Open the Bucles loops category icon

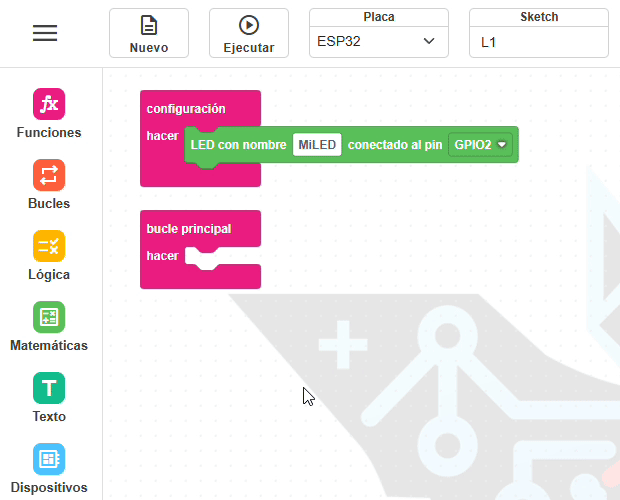pyautogui.click(x=49, y=175)
